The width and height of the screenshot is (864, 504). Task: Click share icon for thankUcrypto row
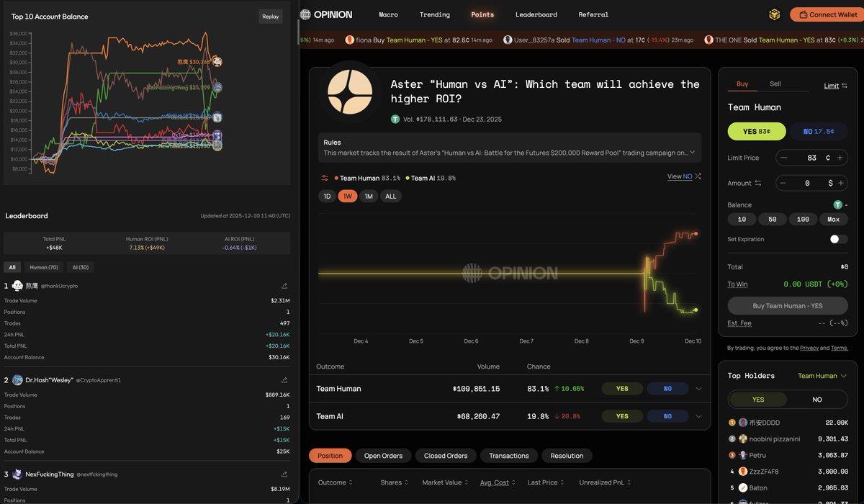(x=284, y=286)
